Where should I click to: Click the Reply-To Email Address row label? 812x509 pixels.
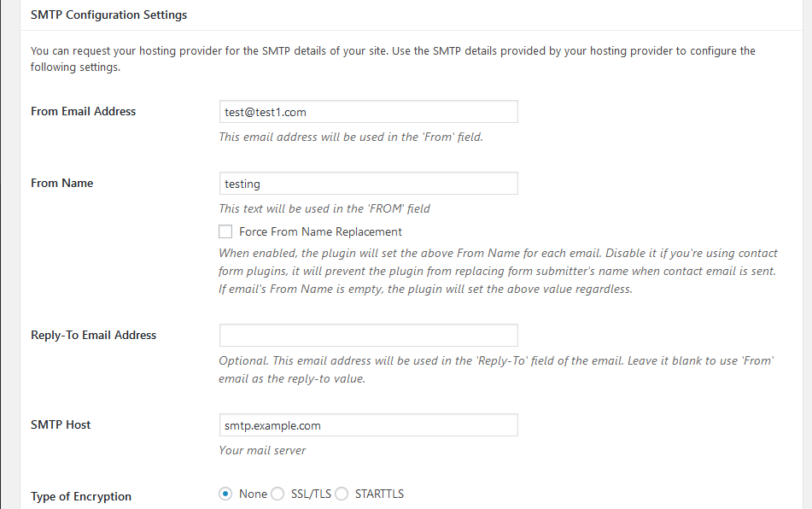pos(94,335)
